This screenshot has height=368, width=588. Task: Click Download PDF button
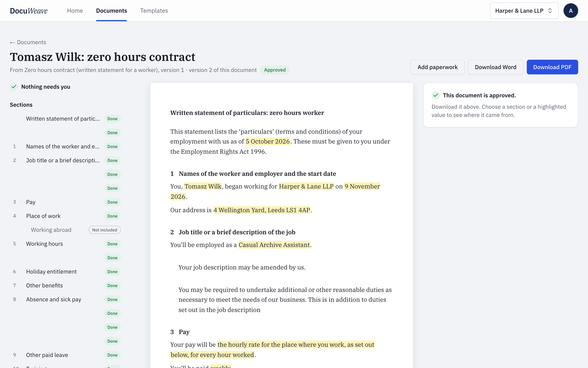(x=552, y=67)
